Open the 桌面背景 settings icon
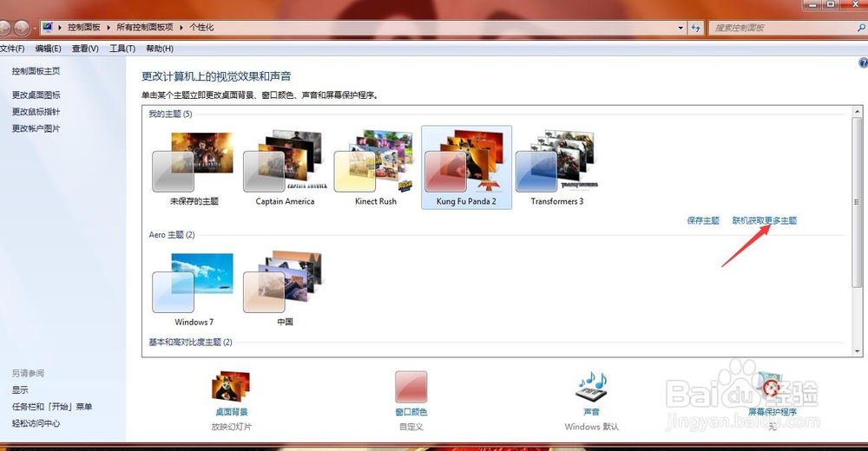868x451 pixels. [x=231, y=386]
